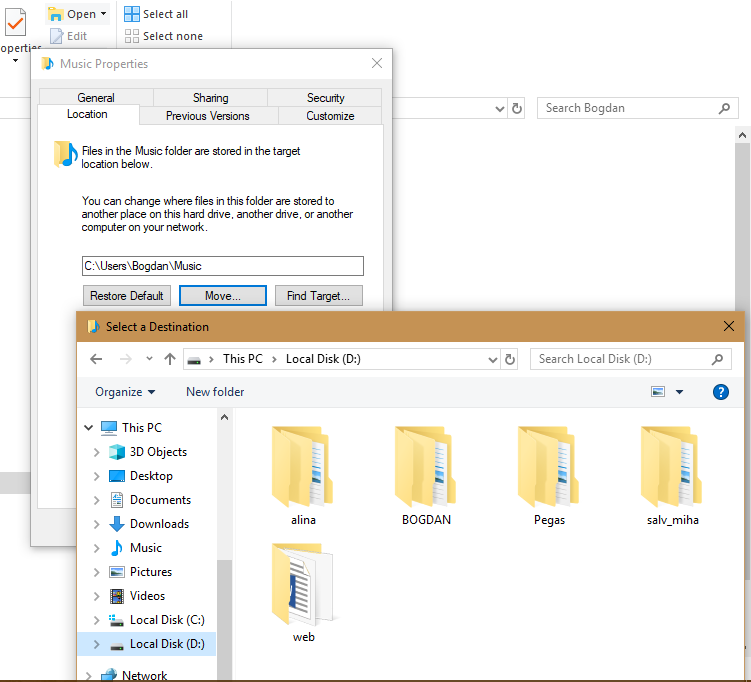Click the Up one level arrow in destination dialog
The height and width of the screenshot is (682, 751).
pos(170,359)
